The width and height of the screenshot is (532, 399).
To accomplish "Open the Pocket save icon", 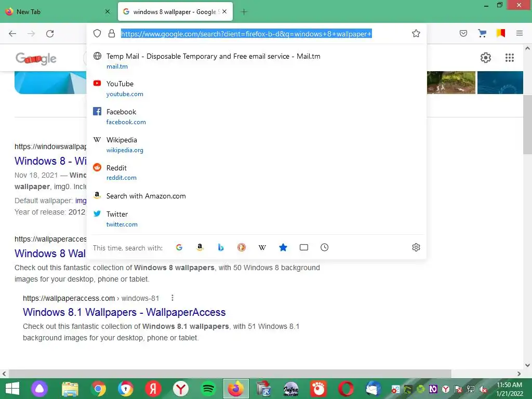I will (463, 33).
